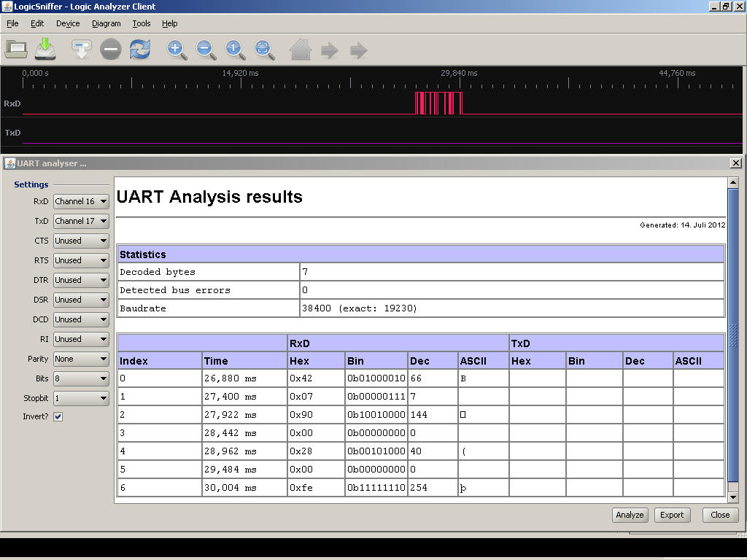The image size is (747, 560).
Task: Open Edit menu
Action: pos(37,23)
